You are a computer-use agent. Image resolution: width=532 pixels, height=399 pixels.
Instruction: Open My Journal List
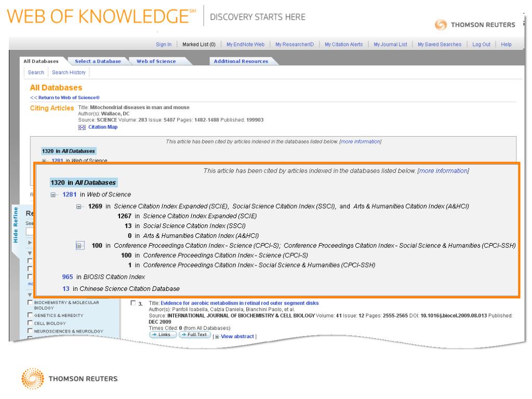tap(390, 45)
